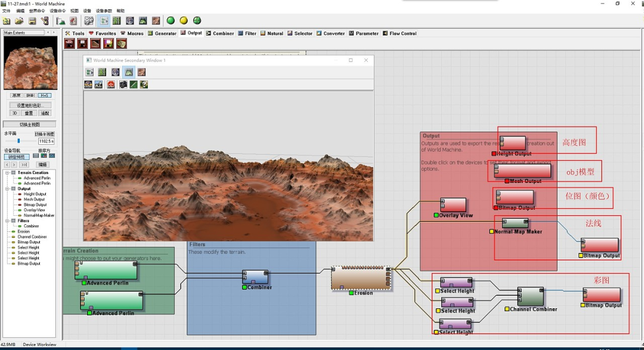Viewport: 644px width, 350px height.
Task: Click the question mark icon in Secondary Window
Action: (x=144, y=85)
